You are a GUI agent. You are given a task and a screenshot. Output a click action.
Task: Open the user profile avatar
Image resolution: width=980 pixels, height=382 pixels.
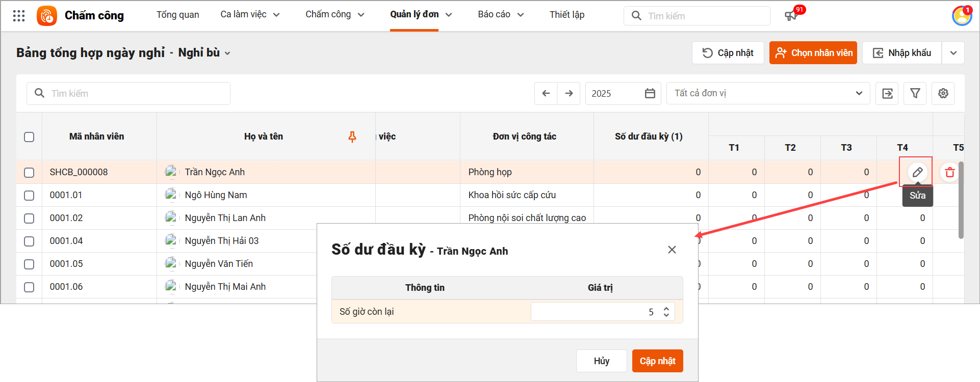click(962, 16)
